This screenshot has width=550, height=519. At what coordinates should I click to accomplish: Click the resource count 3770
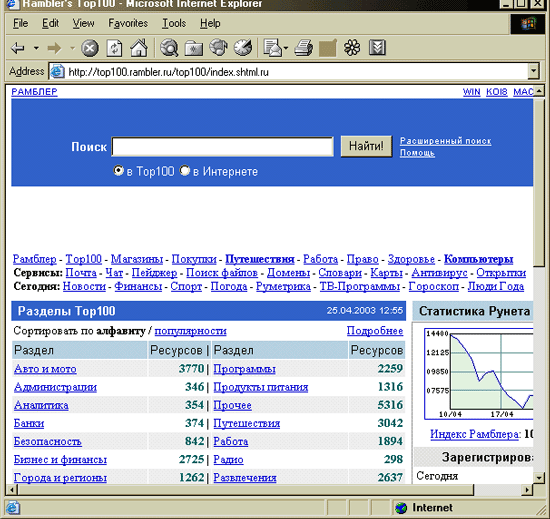[191, 369]
